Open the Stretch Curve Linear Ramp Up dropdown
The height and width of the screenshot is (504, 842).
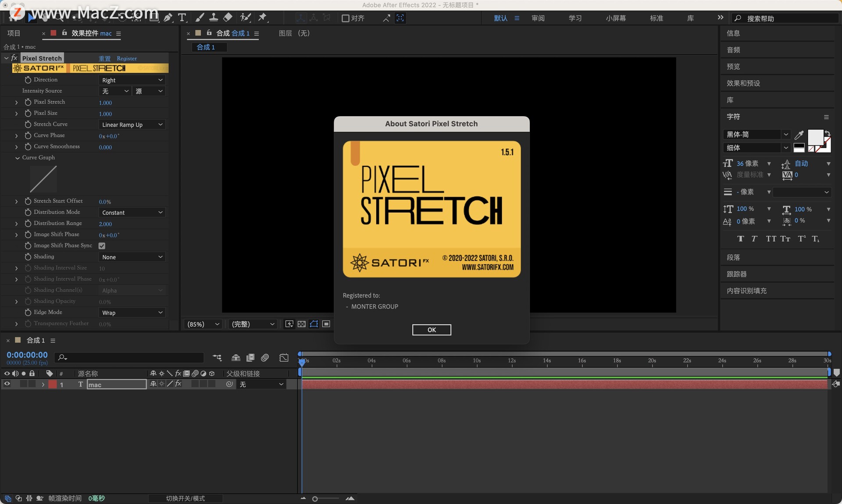[x=132, y=124]
